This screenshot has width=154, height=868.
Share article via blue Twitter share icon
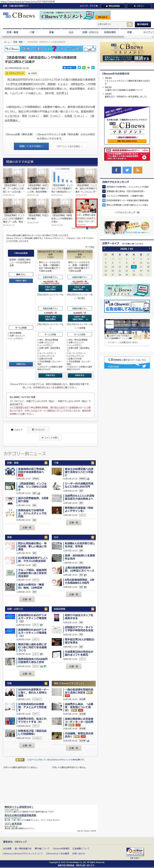(79, 68)
